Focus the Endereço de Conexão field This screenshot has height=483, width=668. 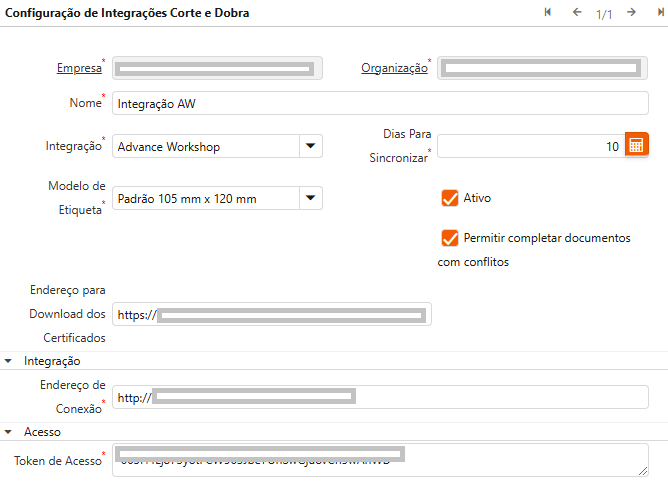tap(380, 397)
